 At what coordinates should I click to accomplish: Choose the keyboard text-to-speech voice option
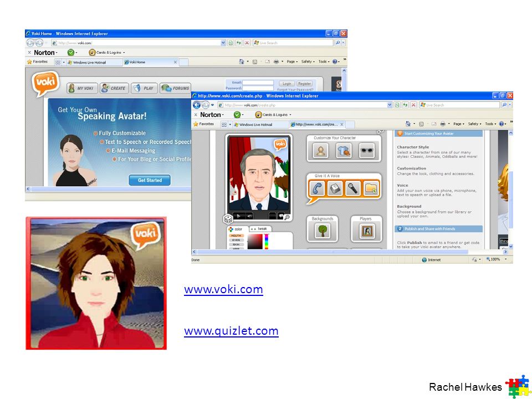coord(335,188)
